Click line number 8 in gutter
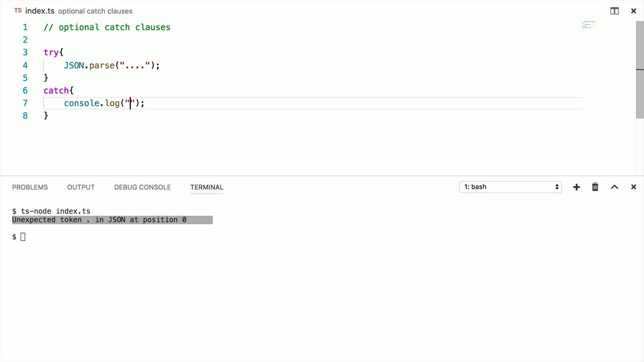Screen dimensions: 644x362 tap(25, 116)
